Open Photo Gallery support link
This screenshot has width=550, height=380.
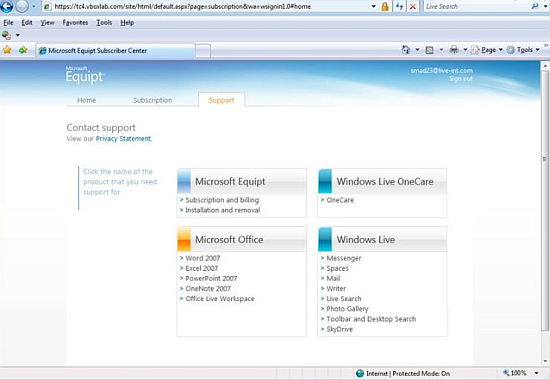(x=347, y=309)
